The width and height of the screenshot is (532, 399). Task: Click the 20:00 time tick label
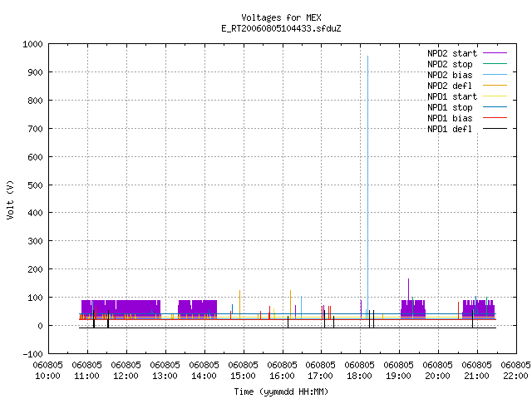437,376
